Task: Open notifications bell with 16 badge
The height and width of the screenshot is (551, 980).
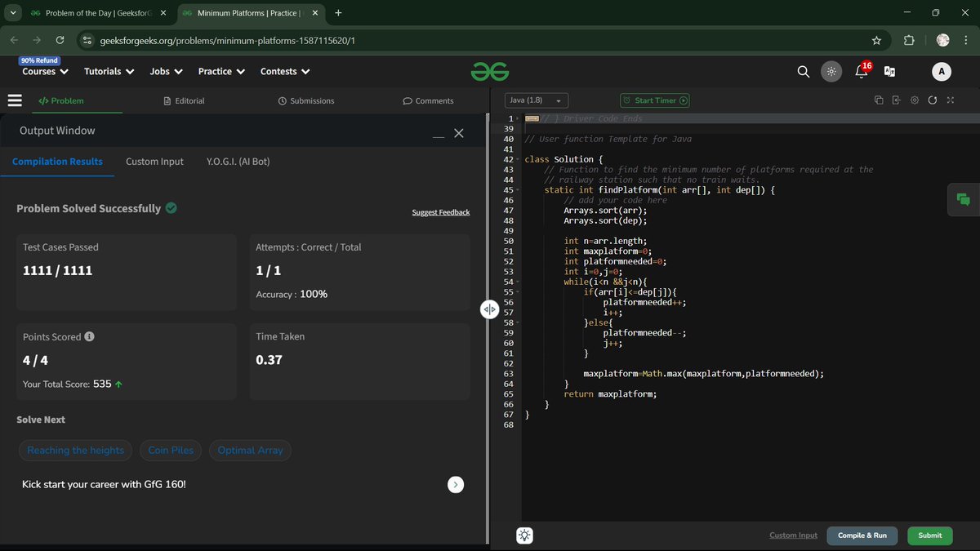Action: 861,71
